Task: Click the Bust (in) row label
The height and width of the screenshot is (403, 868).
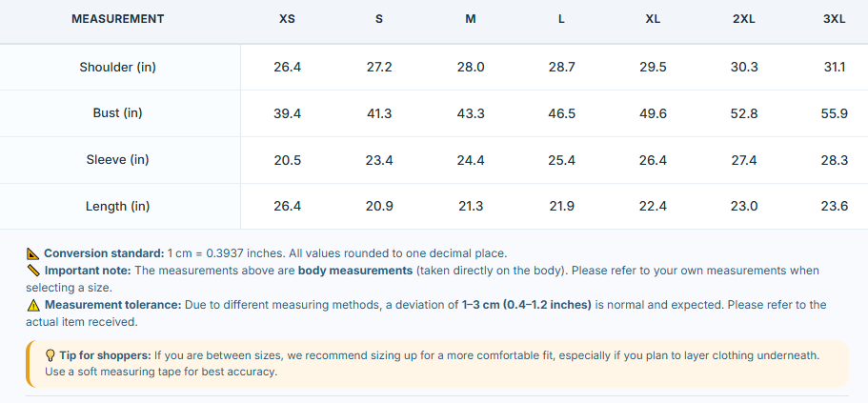Action: [118, 113]
